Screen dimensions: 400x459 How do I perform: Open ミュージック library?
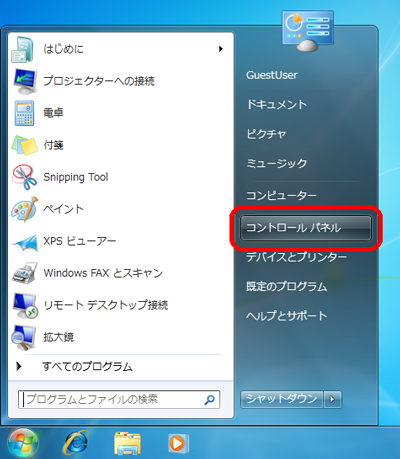276,163
